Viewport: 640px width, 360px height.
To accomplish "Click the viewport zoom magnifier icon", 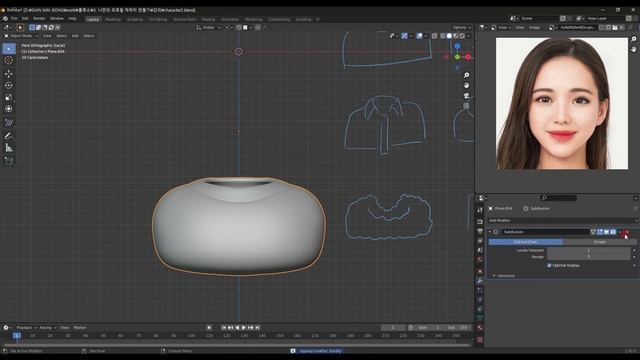I will click(x=466, y=75).
